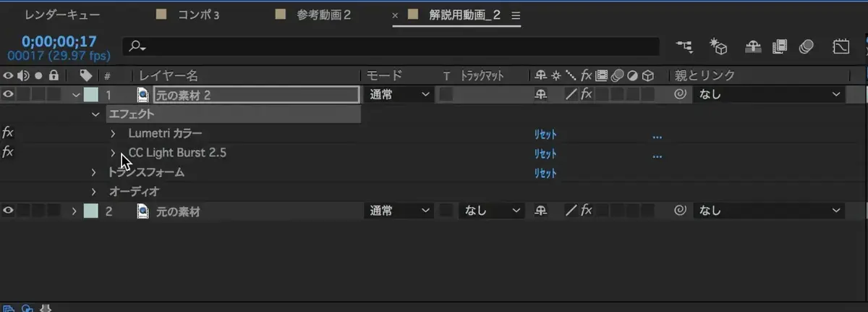868x312 pixels.
Task: Reset the CC Light Burst 2.5 effect
Action: [x=545, y=153]
